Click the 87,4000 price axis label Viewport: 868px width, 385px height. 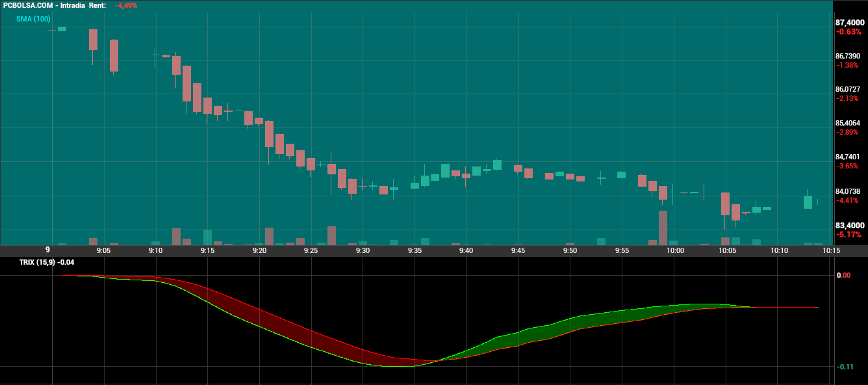pos(850,22)
